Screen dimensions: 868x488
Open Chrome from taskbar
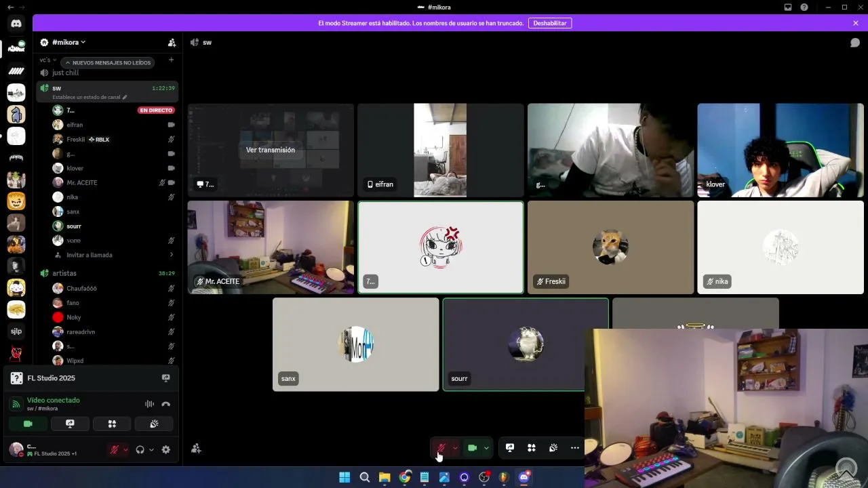point(405,477)
